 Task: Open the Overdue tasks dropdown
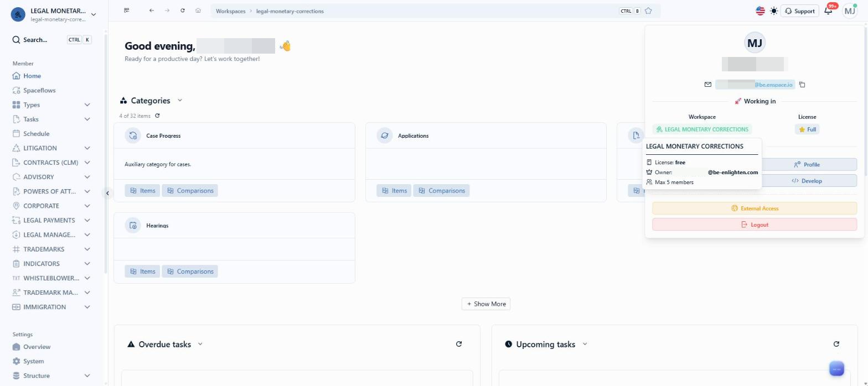coord(200,344)
